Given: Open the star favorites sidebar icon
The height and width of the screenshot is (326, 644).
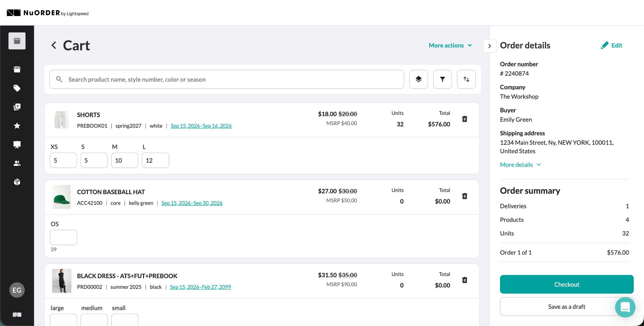Looking at the screenshot, I should pyautogui.click(x=17, y=126).
